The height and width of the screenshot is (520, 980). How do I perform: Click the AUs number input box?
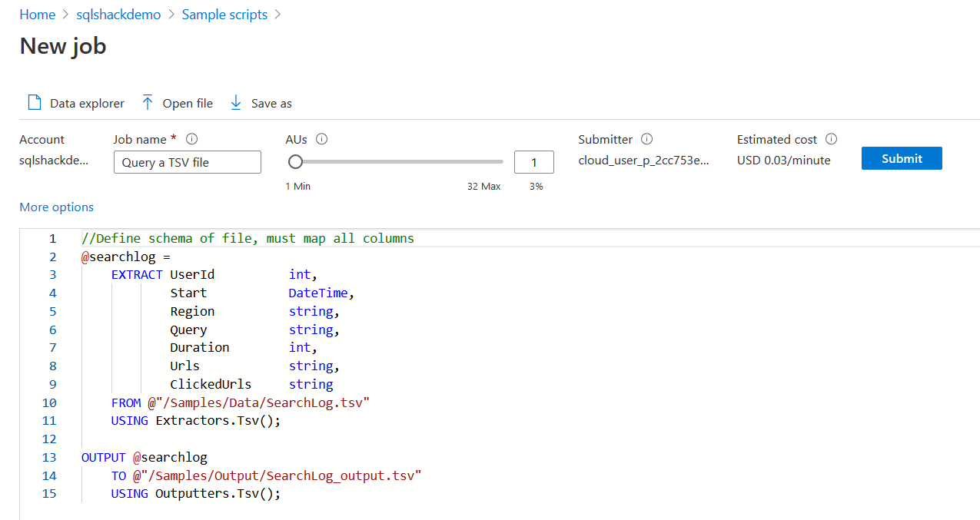point(533,162)
